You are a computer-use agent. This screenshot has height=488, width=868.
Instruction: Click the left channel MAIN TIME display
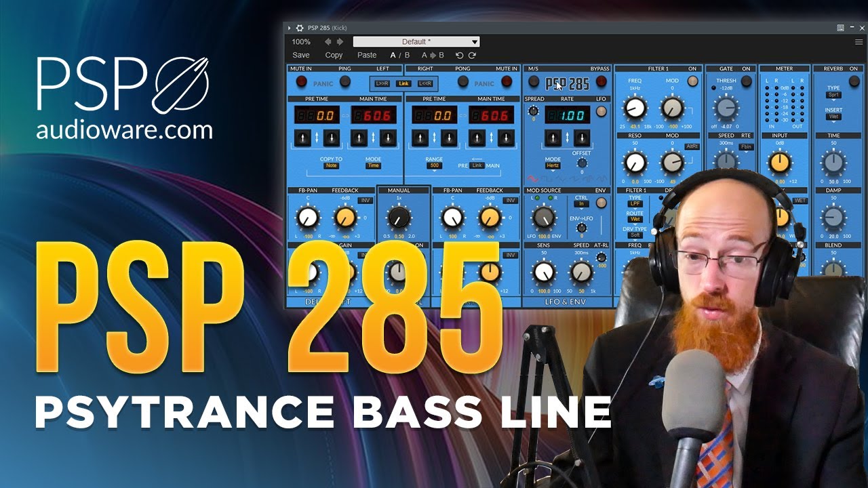click(374, 116)
